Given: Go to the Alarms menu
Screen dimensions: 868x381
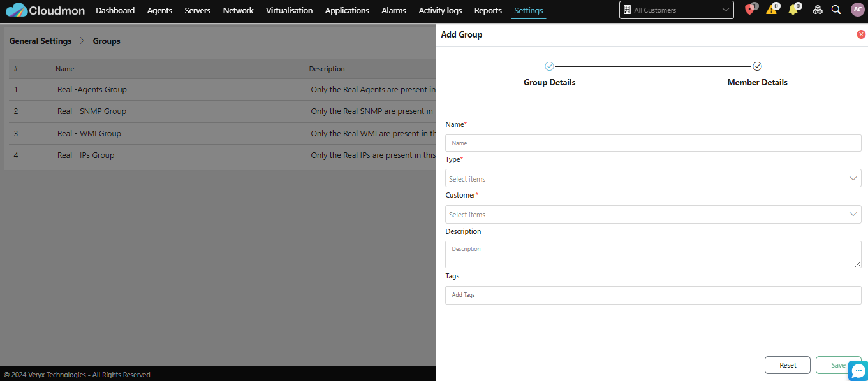Looking at the screenshot, I should [394, 10].
